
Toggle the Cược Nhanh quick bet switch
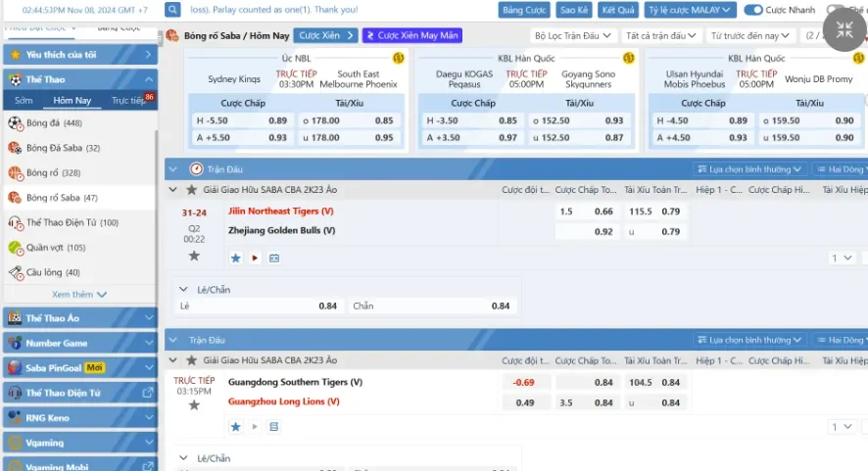point(752,10)
